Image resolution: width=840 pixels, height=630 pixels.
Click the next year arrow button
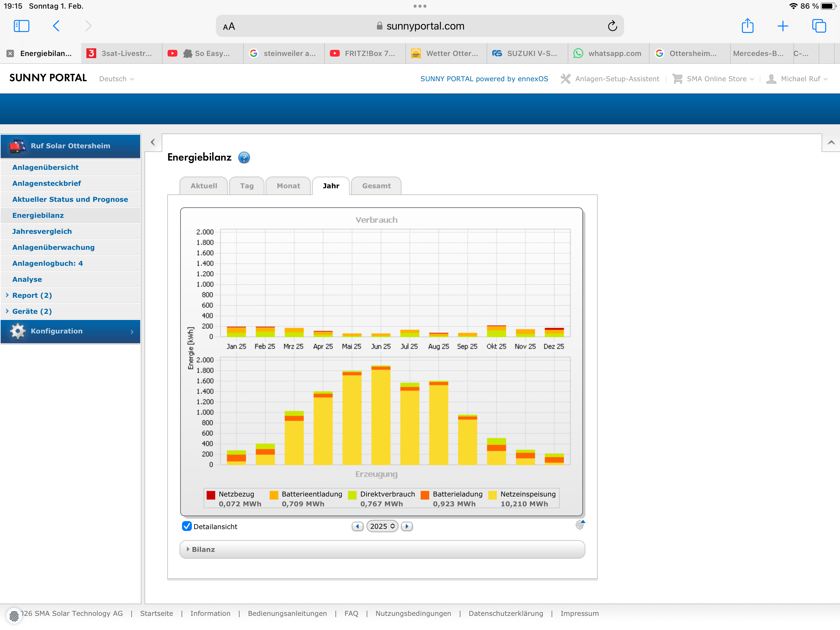407,526
